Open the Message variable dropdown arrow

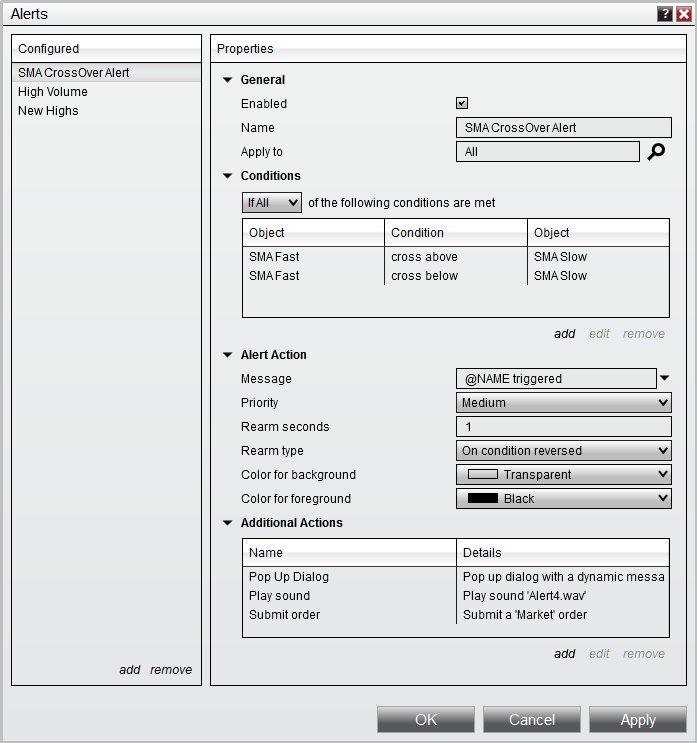pos(665,379)
